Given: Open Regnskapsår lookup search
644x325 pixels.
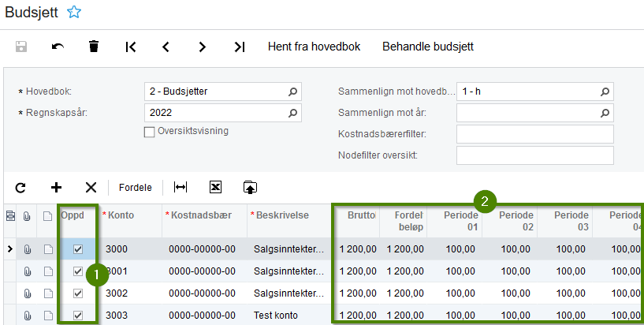Looking at the screenshot, I should coord(293,112).
